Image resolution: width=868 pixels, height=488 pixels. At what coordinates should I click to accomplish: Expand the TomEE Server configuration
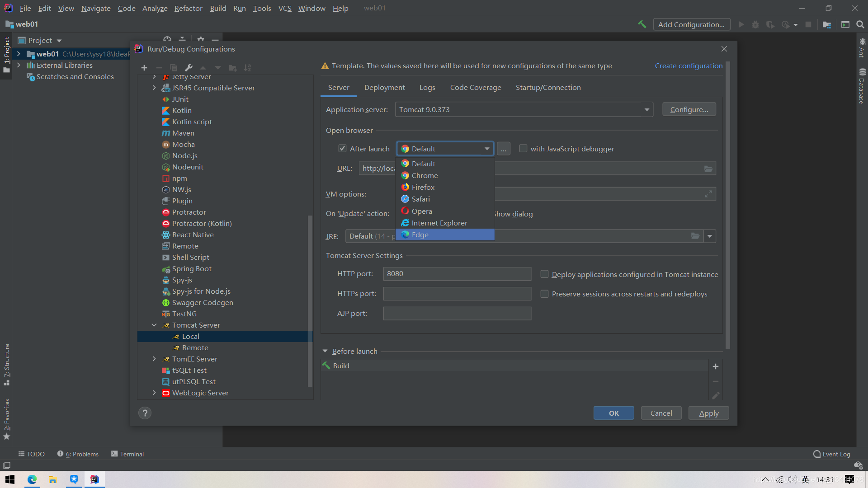(x=155, y=359)
